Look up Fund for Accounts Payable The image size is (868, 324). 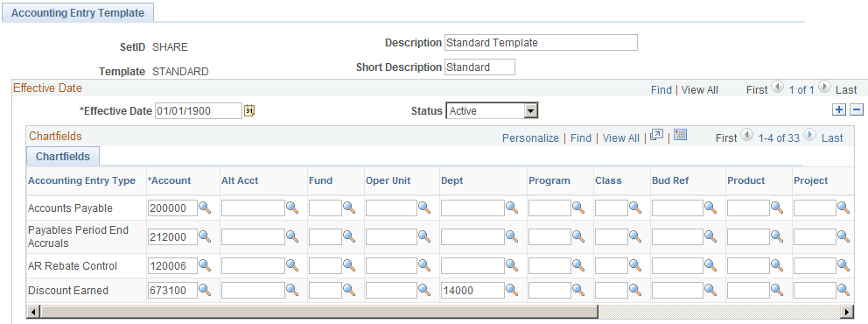click(x=349, y=208)
